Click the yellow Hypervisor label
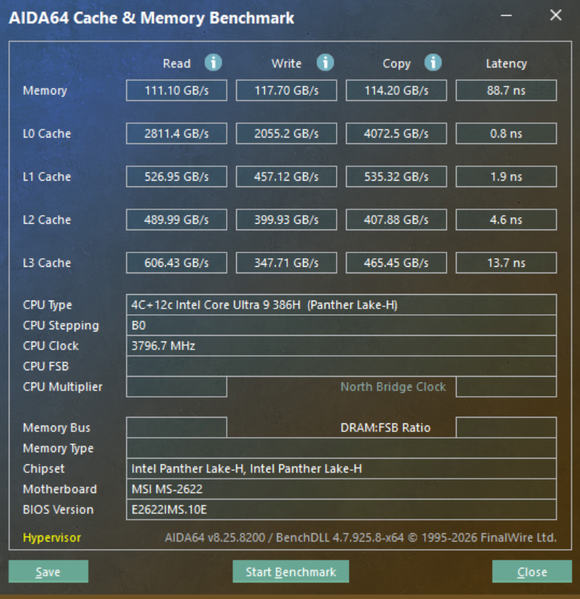This screenshot has width=580, height=599. pos(52,538)
